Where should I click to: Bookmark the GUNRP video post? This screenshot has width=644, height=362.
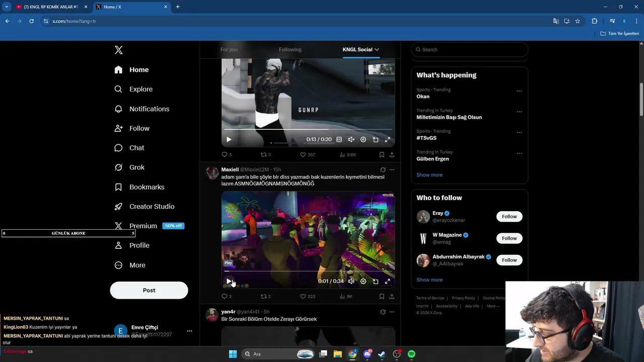click(x=382, y=155)
